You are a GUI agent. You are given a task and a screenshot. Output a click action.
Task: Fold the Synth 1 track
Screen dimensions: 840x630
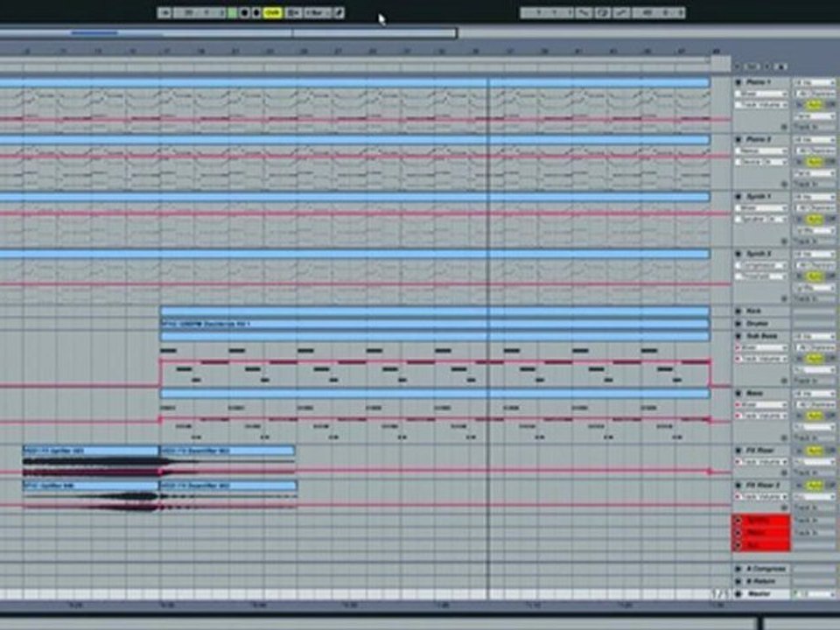coord(738,197)
